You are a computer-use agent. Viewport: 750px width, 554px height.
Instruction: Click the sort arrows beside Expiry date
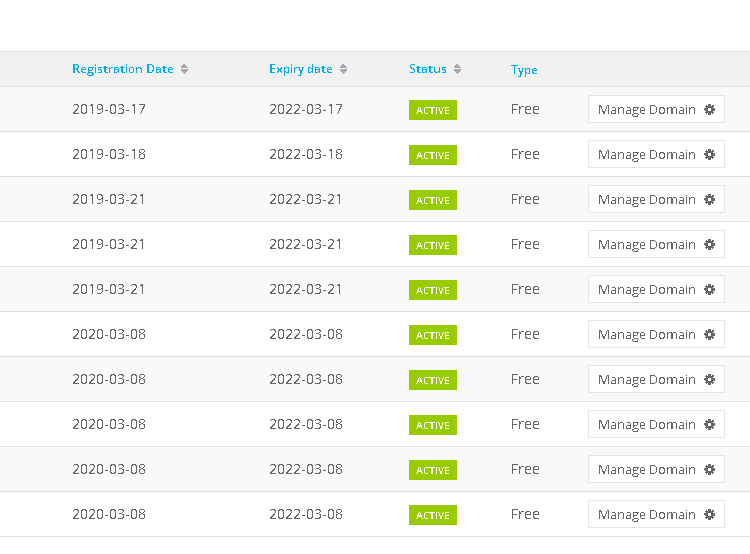coord(343,69)
